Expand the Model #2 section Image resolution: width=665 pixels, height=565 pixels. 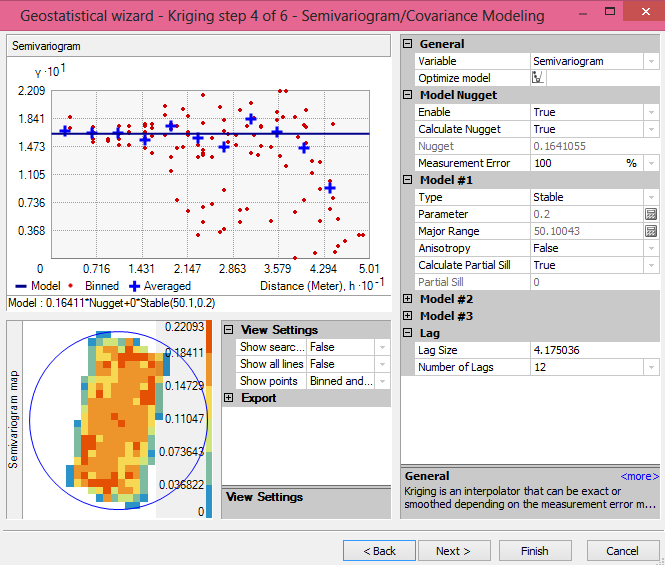pos(408,299)
